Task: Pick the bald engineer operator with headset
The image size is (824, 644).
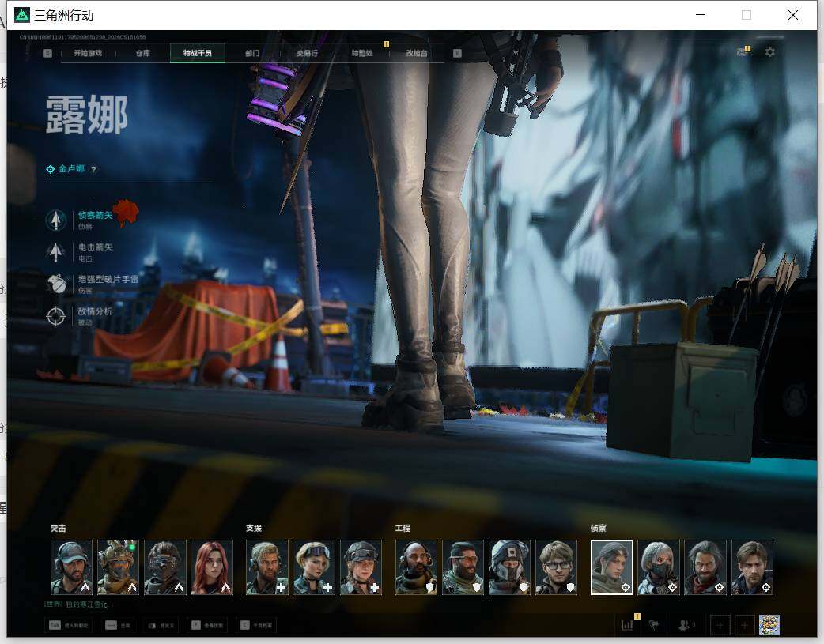Action: pos(416,567)
